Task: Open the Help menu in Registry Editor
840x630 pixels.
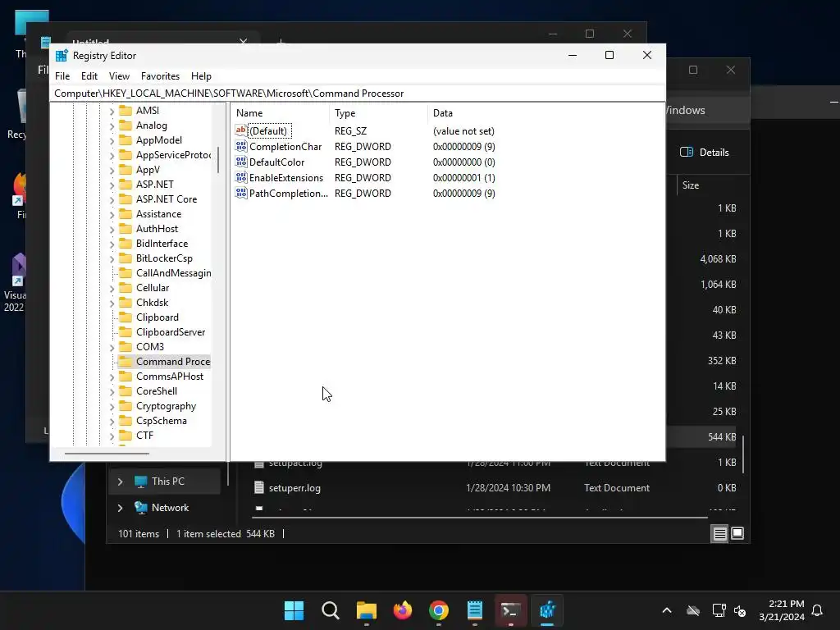Action: coord(201,76)
